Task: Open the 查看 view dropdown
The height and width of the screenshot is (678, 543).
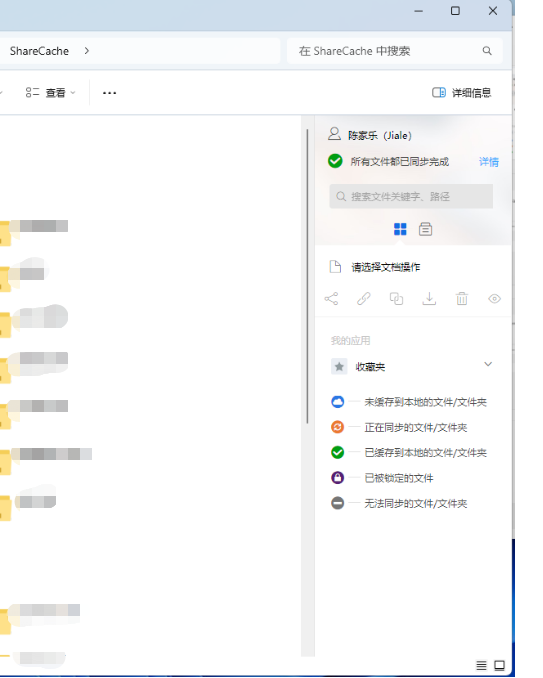Action: [51, 93]
